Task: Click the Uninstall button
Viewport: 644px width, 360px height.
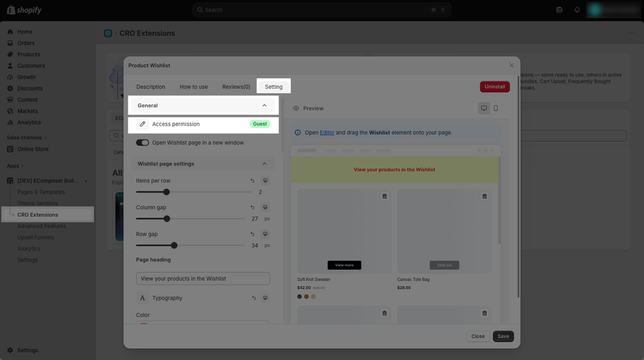Action: [x=495, y=87]
